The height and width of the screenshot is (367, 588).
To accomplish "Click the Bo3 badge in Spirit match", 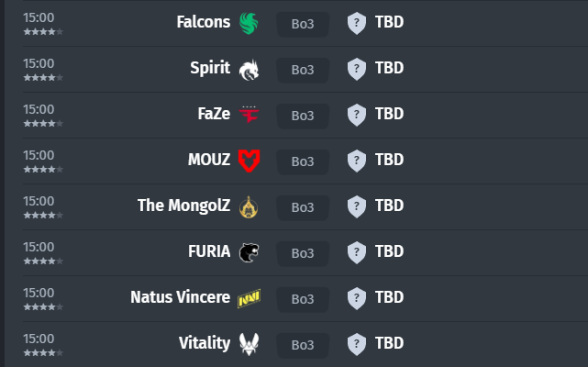I will tap(303, 69).
